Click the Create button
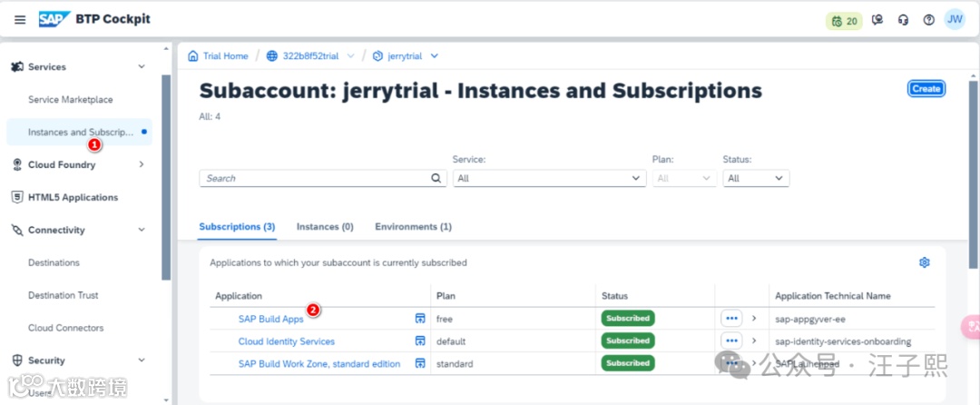Viewport: 980px width, 405px height. pyautogui.click(x=926, y=89)
